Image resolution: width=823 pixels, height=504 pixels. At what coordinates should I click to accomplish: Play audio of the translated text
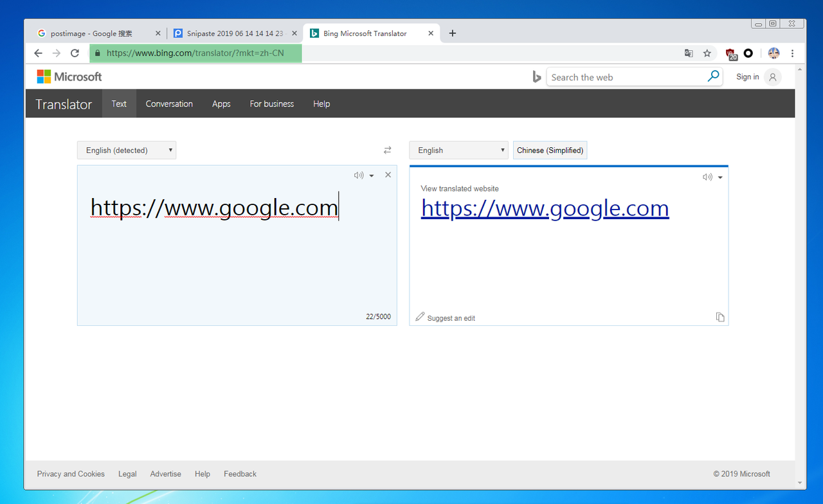pos(707,177)
